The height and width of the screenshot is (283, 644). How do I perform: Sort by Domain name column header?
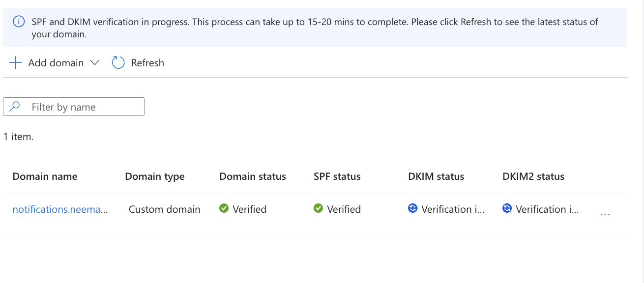45,176
